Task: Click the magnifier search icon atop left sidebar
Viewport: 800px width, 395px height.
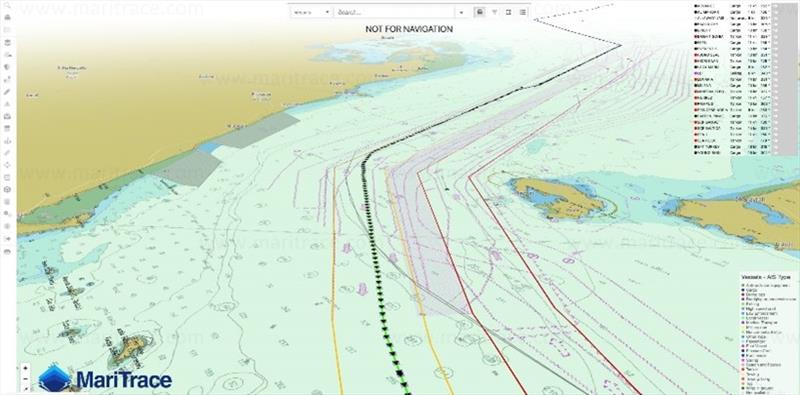Action: [x=7, y=5]
